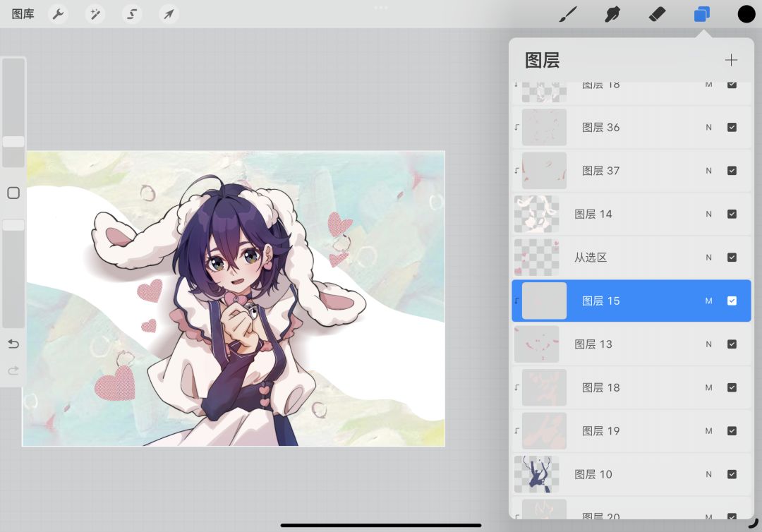
Task: Select layer named 图层 37
Action: coord(600,171)
